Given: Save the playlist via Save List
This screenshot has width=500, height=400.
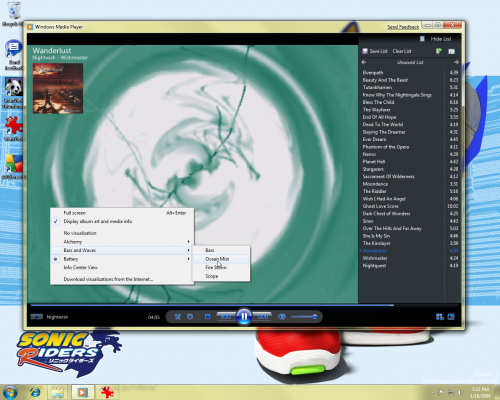Looking at the screenshot, I should pyautogui.click(x=378, y=51).
